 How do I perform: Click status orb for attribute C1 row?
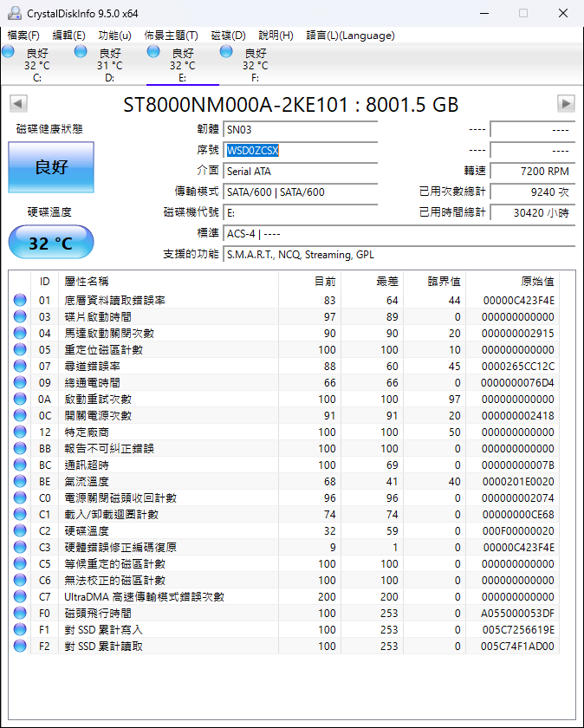tap(20, 515)
